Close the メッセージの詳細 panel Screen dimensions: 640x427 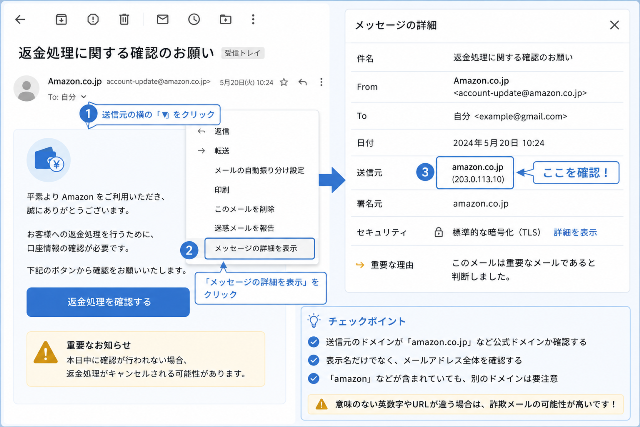tap(614, 25)
